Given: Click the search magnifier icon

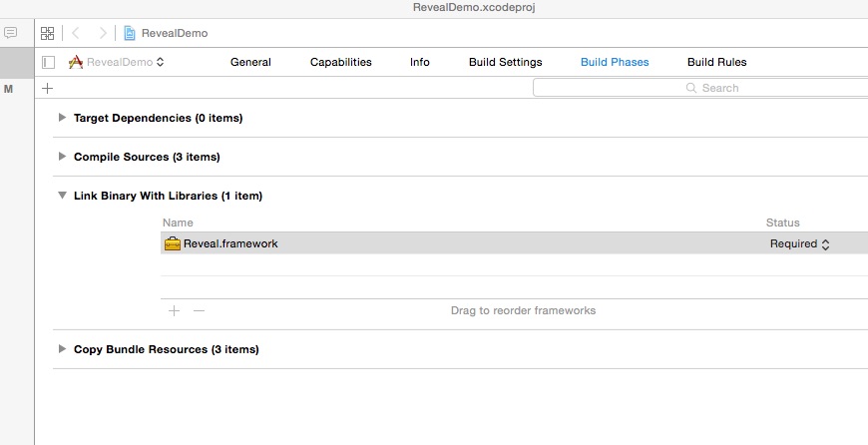Looking at the screenshot, I should tap(690, 88).
